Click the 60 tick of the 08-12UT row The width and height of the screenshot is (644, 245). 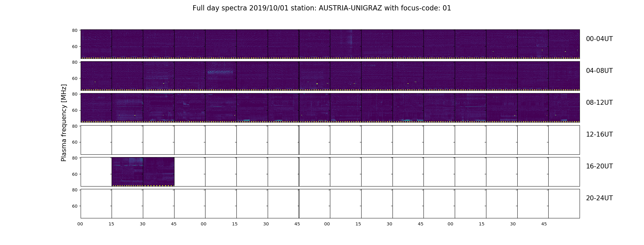pyautogui.click(x=75, y=110)
